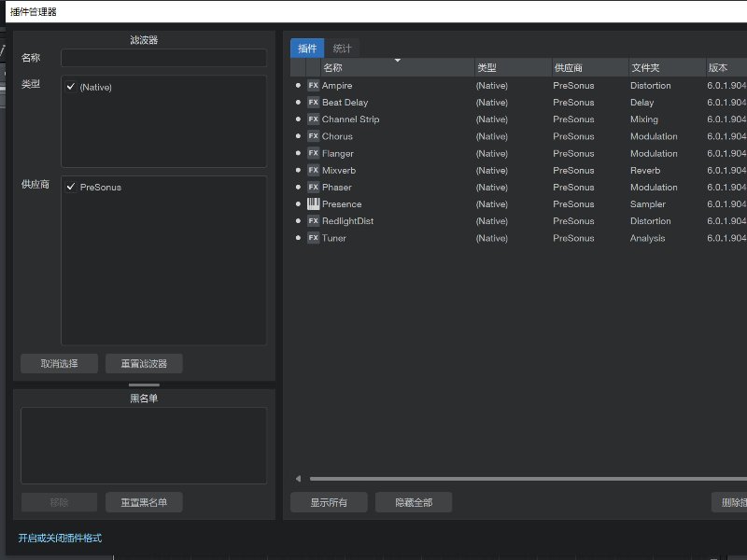The height and width of the screenshot is (560, 747).
Task: Click the FX icon beside Ampire
Action: tap(313, 85)
